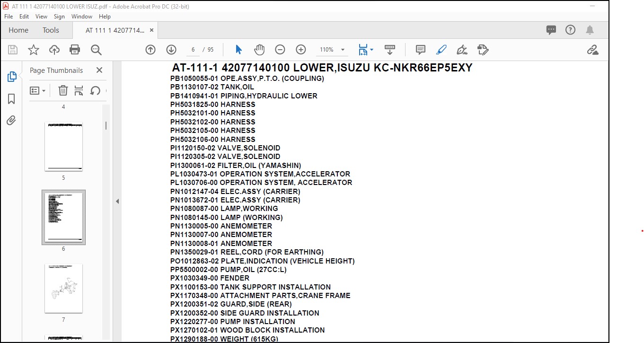Open the scrolling keyboard tool icon
Image resolution: width=644 pixels, height=343 pixels.
click(390, 50)
